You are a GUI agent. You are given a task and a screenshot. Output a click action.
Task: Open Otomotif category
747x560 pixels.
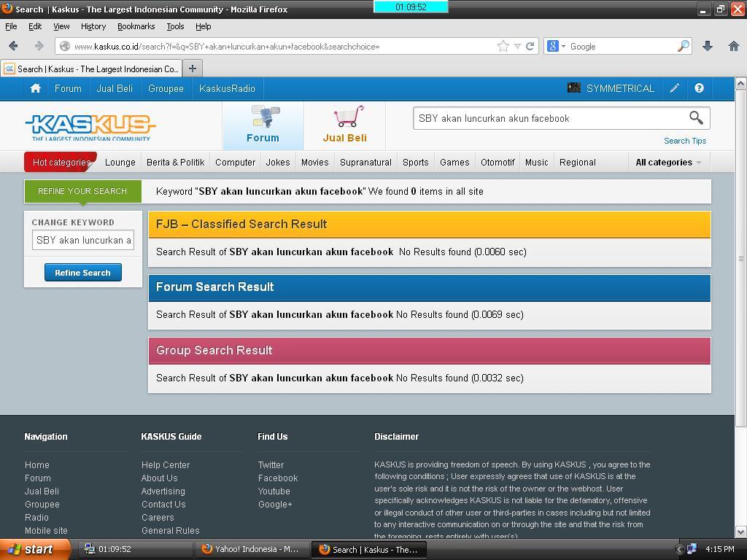point(498,162)
